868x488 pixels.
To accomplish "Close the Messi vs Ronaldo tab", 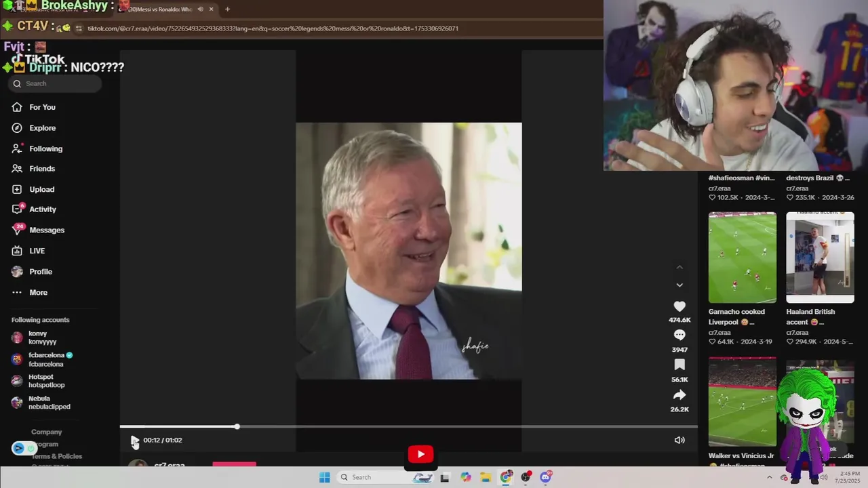I will coord(211,9).
